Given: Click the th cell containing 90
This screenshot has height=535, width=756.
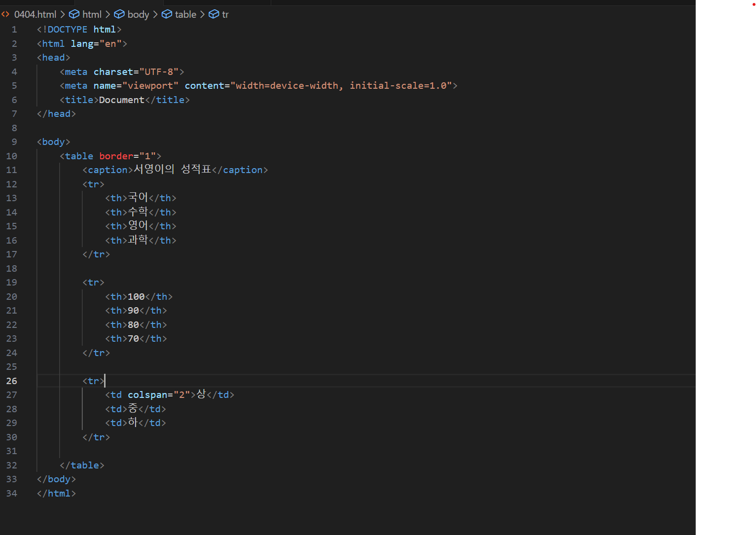Looking at the screenshot, I should (136, 311).
